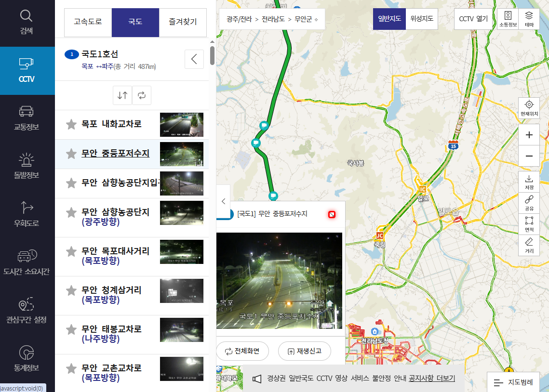Click the CCTV video preview image
This screenshot has height=392, width=549.
(279, 281)
